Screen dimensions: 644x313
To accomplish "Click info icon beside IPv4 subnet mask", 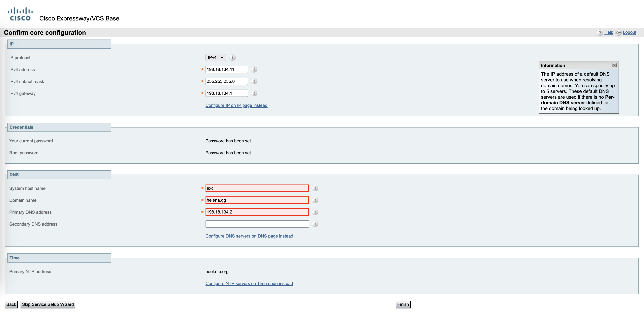I will (254, 81).
